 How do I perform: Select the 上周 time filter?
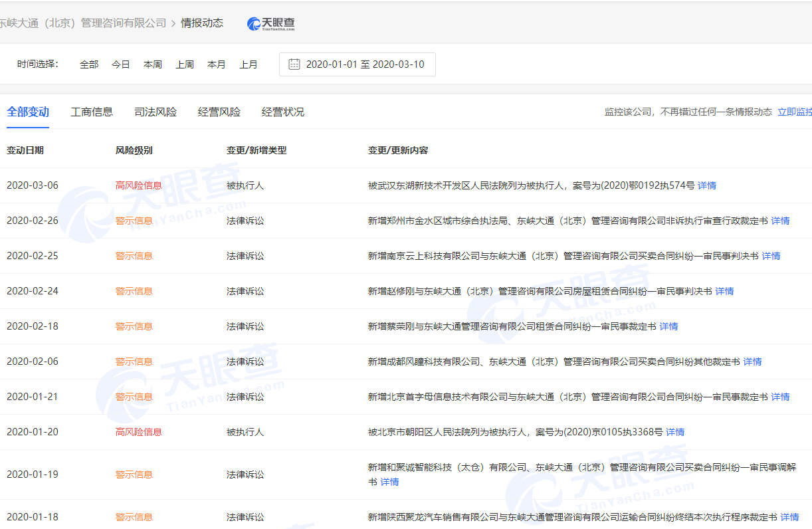185,64
